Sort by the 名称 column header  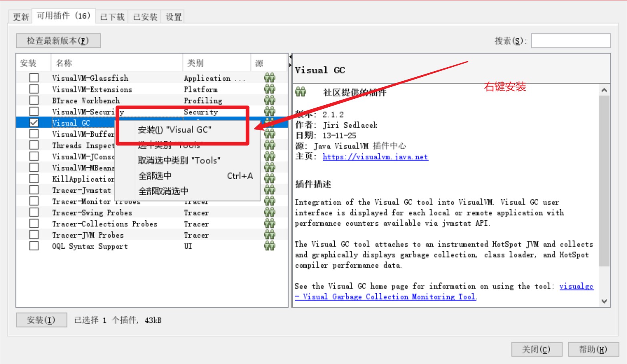[117, 63]
